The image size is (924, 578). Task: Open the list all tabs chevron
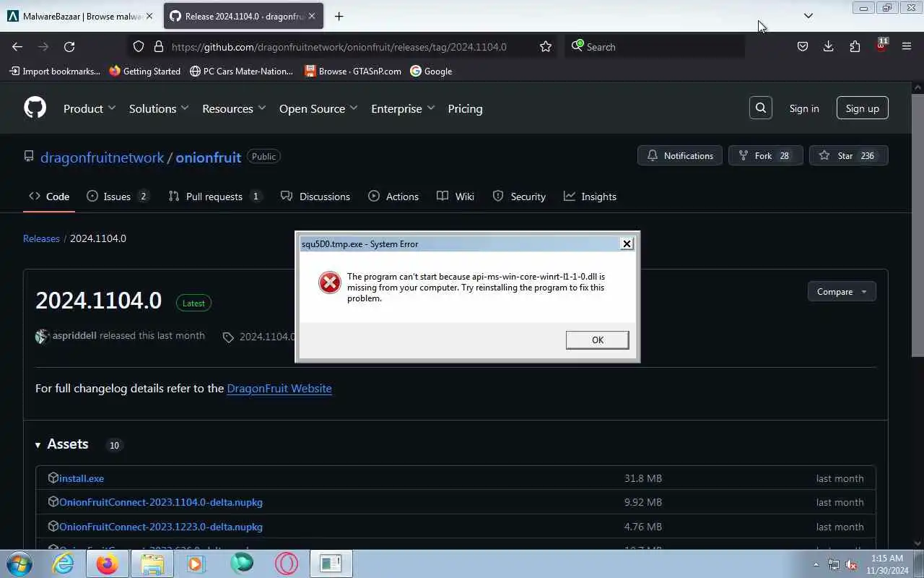point(808,16)
